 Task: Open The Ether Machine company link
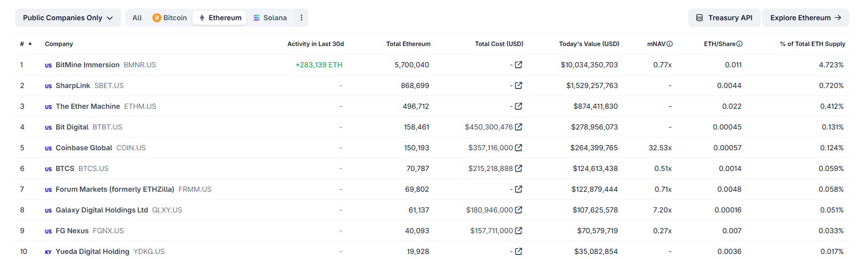(88, 106)
